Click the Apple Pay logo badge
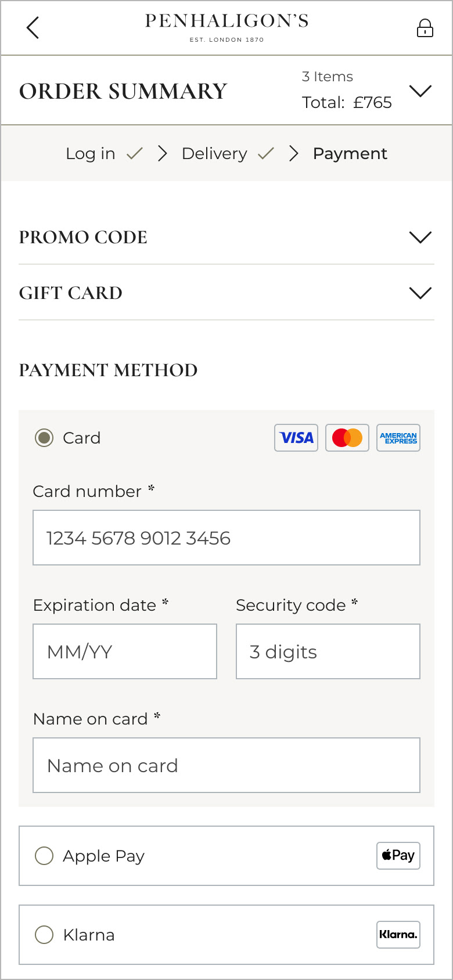The height and width of the screenshot is (980, 453). (398, 856)
